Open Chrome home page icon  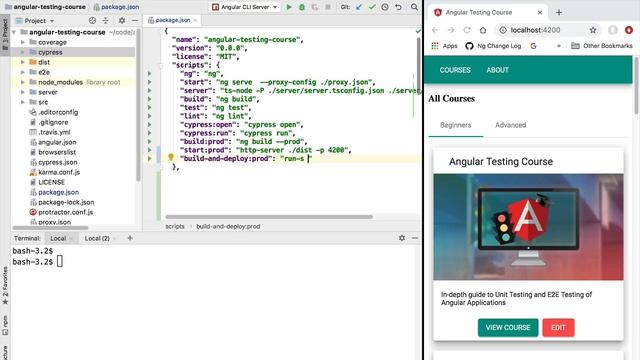click(x=483, y=30)
